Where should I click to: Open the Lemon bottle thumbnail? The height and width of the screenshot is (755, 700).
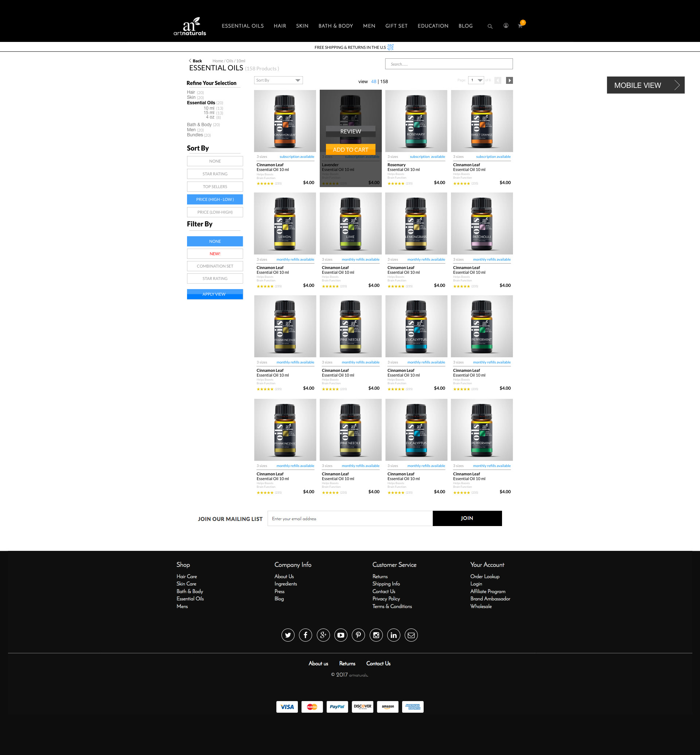(x=285, y=223)
